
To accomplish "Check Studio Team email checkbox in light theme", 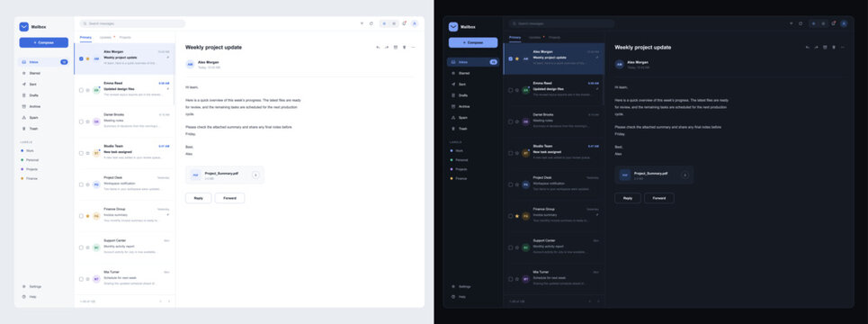I will tap(81, 153).
